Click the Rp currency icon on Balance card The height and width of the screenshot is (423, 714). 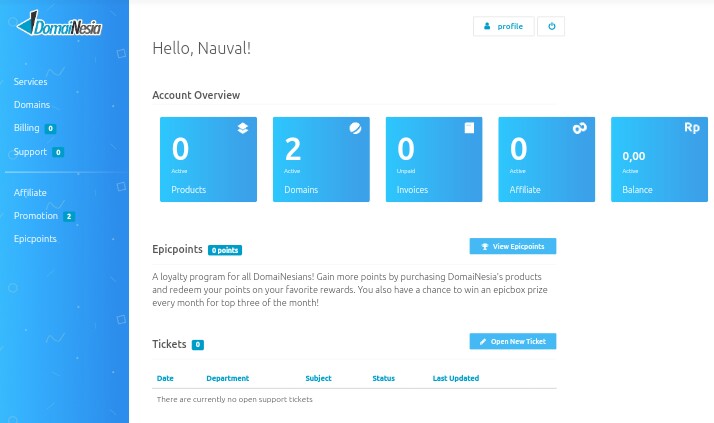click(692, 127)
